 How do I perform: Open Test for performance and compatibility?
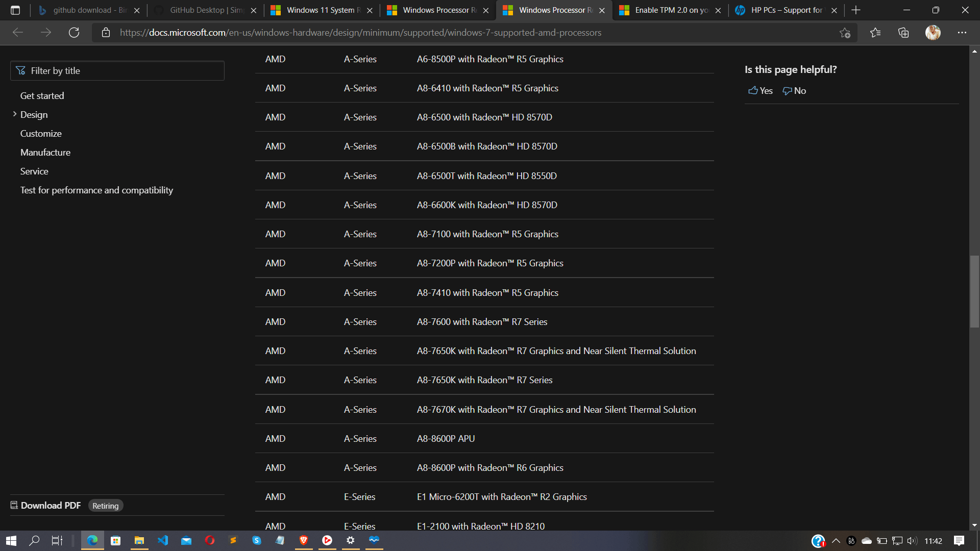coord(96,190)
